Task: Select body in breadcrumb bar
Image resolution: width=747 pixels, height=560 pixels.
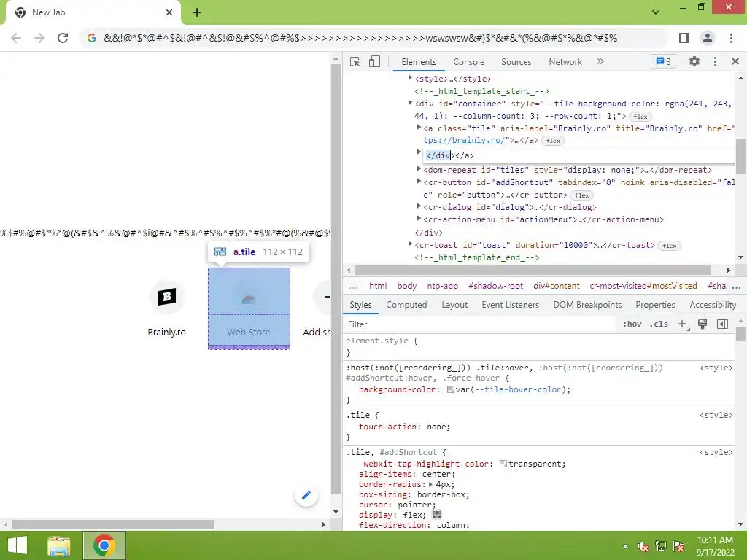Action: coord(407,286)
